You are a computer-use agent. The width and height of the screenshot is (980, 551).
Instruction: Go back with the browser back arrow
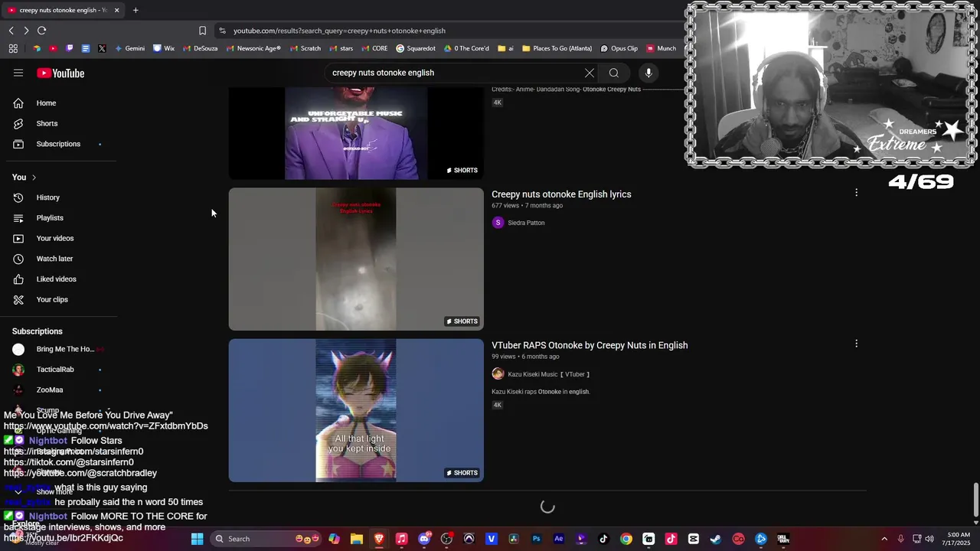tap(11, 31)
